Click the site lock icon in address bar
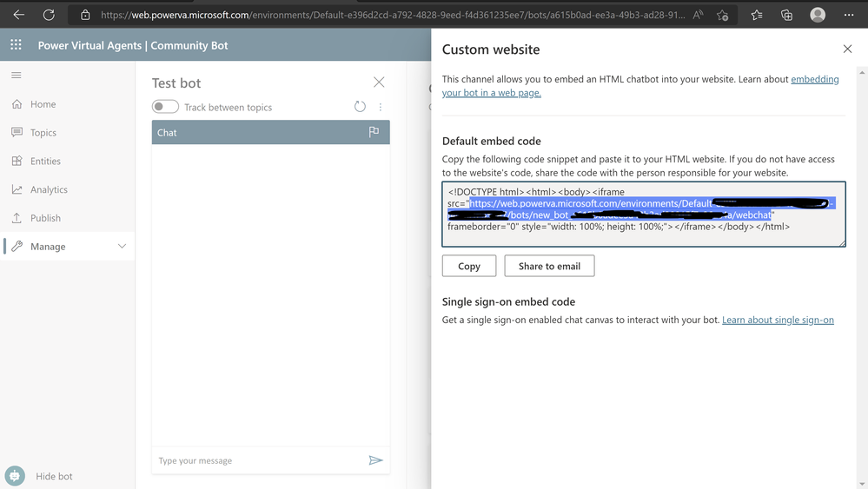The height and width of the screenshot is (489, 868). point(85,15)
